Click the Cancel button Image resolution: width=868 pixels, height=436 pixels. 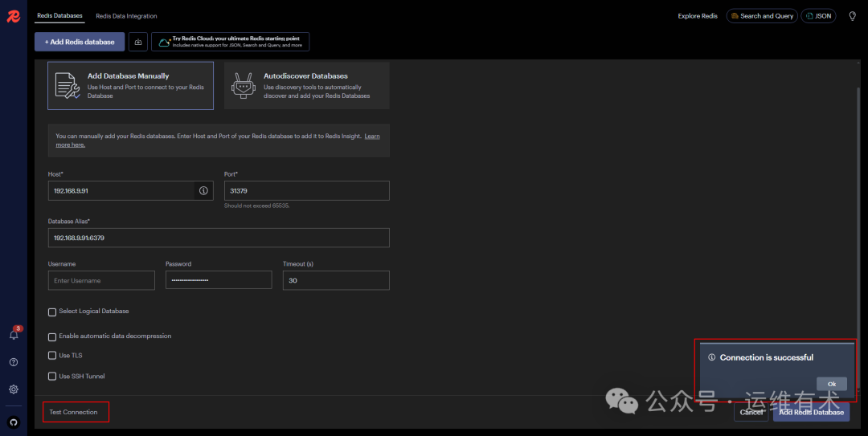[751, 412]
